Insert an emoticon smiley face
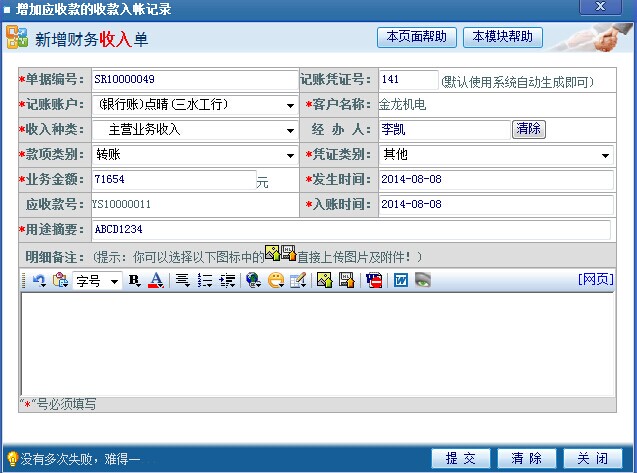The width and height of the screenshot is (637, 473). (275, 281)
